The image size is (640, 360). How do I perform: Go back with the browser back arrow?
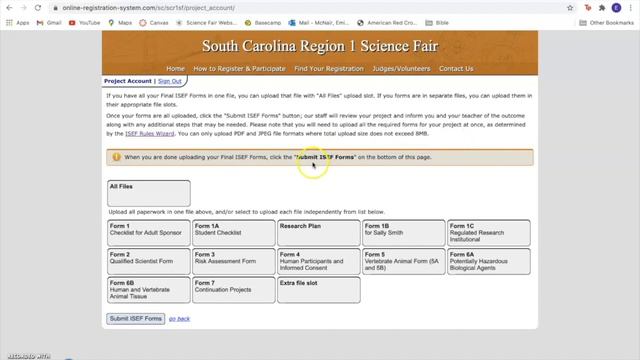pyautogui.click(x=9, y=8)
